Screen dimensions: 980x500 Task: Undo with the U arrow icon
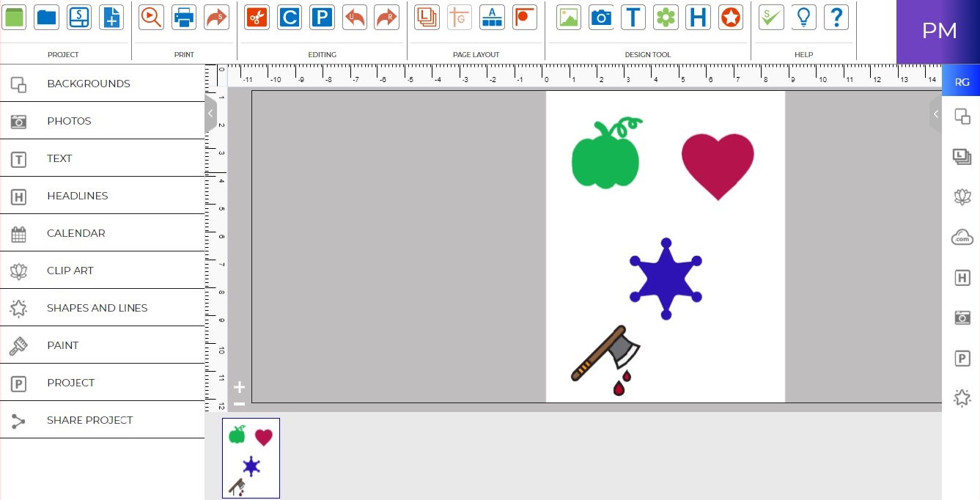click(355, 17)
